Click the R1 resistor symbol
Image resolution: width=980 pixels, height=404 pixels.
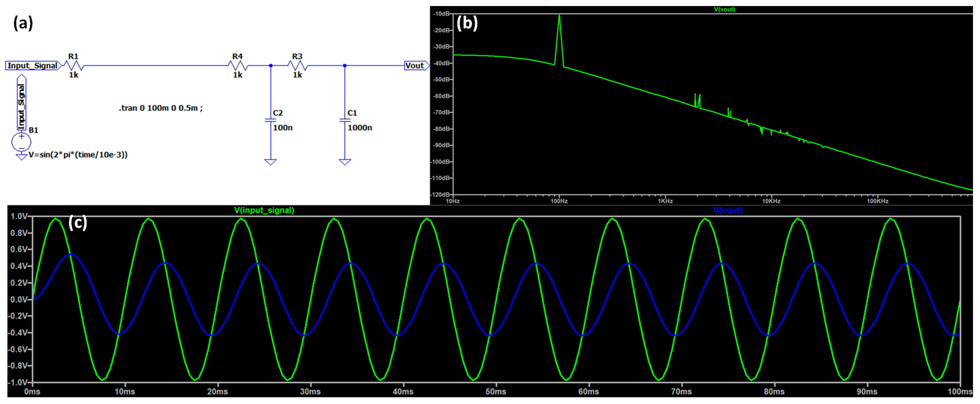(x=73, y=66)
